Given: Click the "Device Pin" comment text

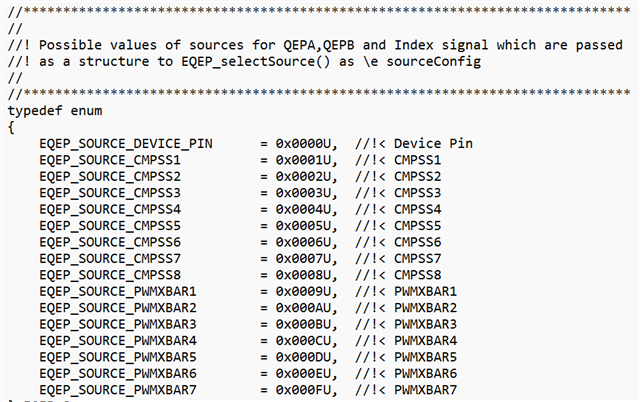Looking at the screenshot, I should point(433,143).
